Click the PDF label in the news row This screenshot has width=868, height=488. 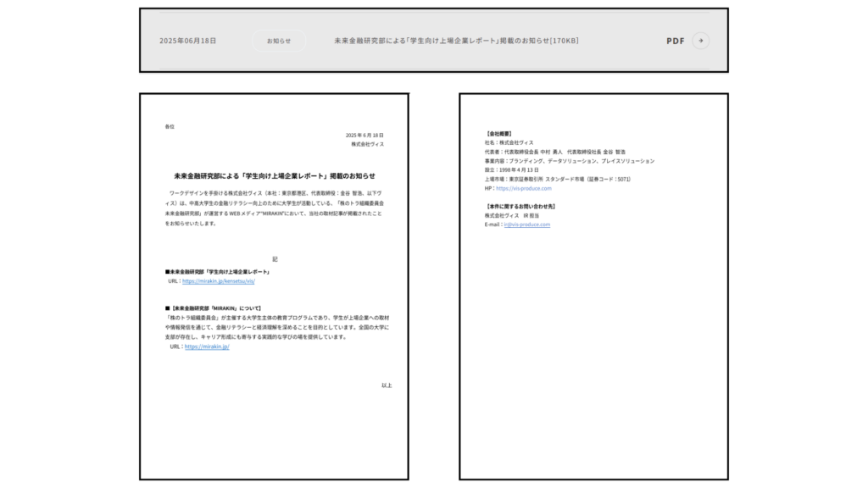(675, 41)
